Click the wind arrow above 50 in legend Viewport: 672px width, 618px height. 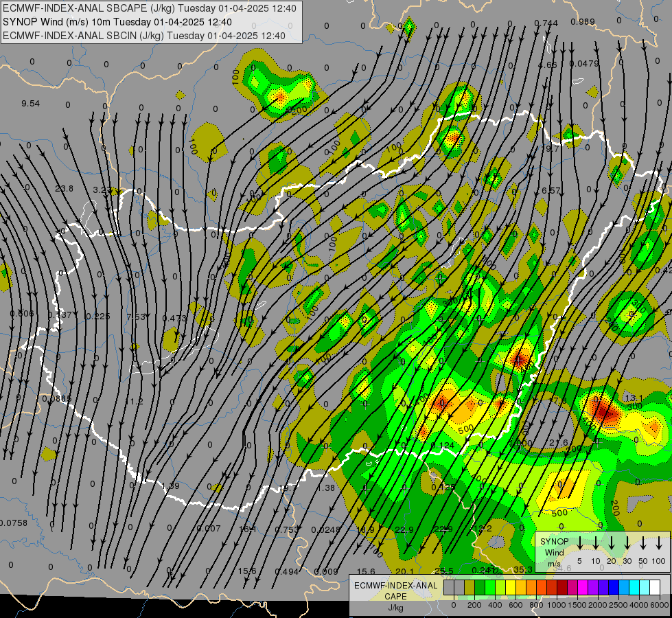coord(643,543)
